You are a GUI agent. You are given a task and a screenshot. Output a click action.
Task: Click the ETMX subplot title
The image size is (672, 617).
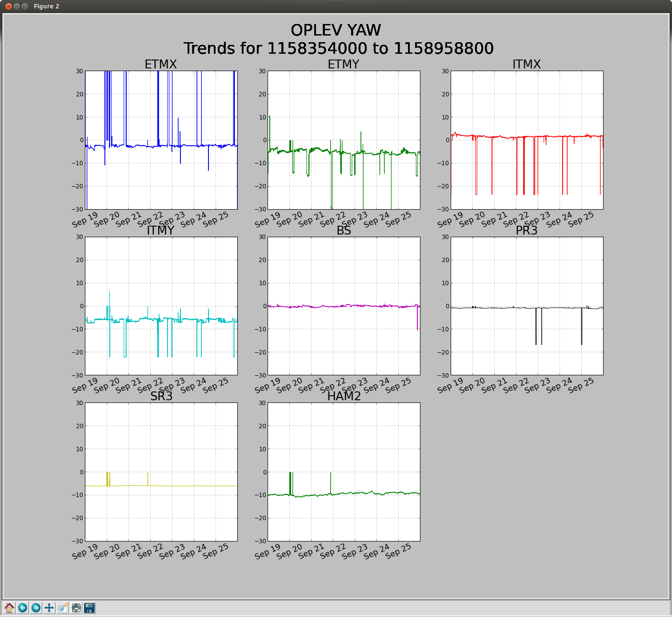[160, 64]
